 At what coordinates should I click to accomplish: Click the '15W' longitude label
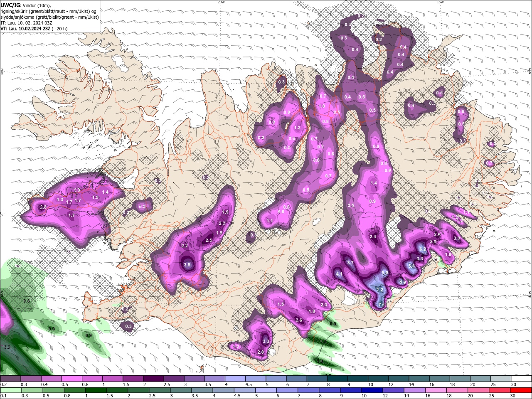coord(440,2)
